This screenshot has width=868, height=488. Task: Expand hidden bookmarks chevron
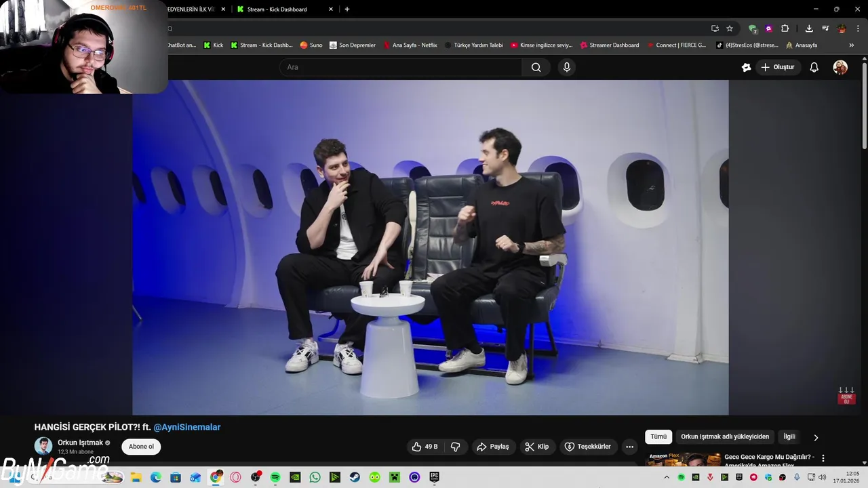[852, 45]
